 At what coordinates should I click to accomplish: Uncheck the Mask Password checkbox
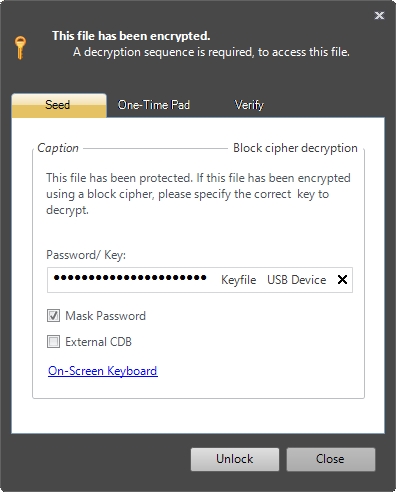coord(53,316)
